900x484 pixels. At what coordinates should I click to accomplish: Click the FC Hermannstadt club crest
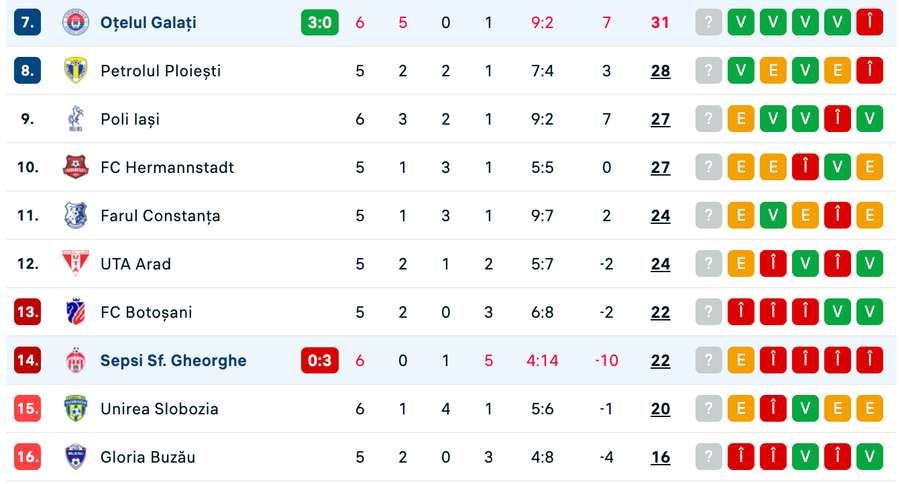coord(75,167)
